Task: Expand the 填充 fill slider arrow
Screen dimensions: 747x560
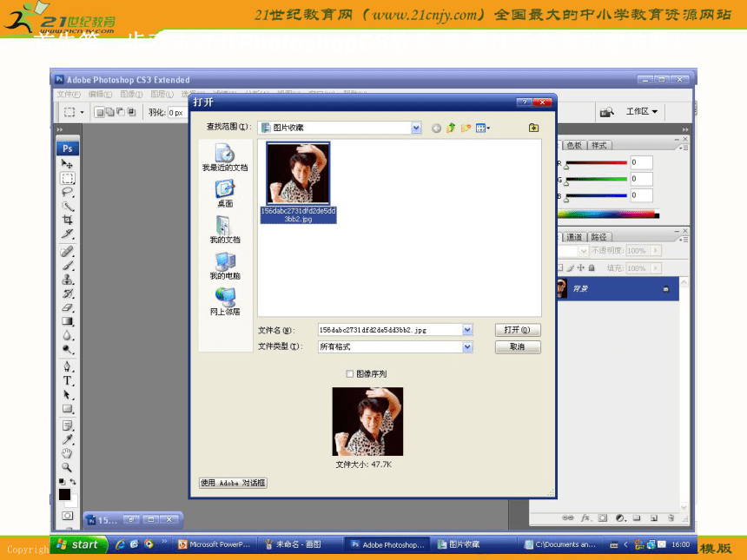Action: click(656, 268)
